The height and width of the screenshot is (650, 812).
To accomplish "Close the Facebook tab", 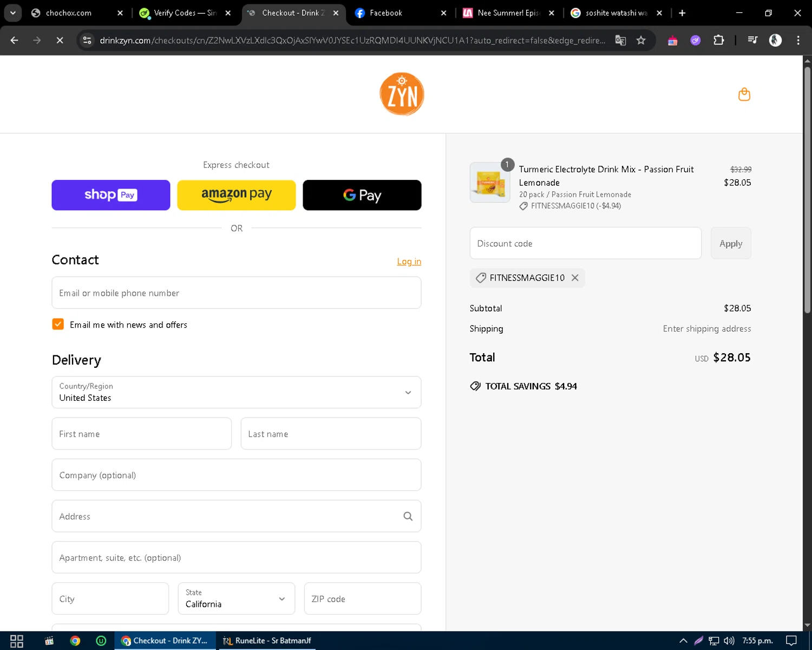I will click(444, 13).
